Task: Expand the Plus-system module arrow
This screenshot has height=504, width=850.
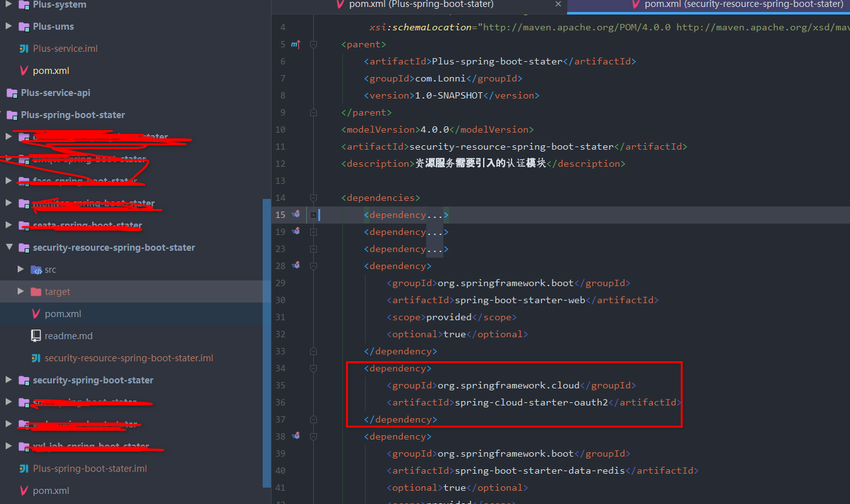Action: [8, 5]
